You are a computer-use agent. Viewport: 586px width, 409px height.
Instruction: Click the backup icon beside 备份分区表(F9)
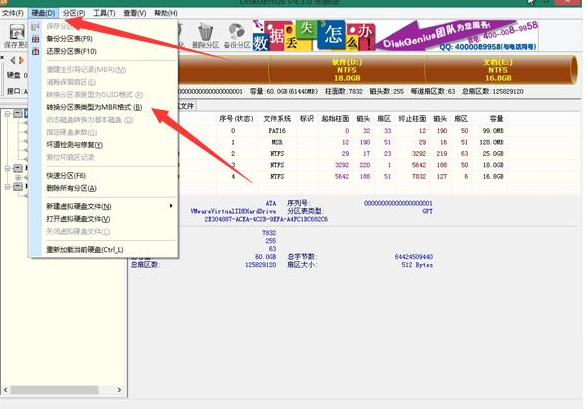pos(36,39)
